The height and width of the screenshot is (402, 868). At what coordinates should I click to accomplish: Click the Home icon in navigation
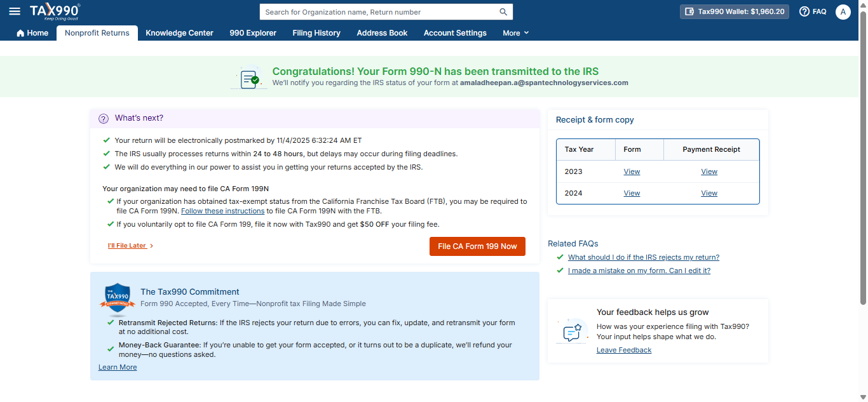tap(20, 33)
